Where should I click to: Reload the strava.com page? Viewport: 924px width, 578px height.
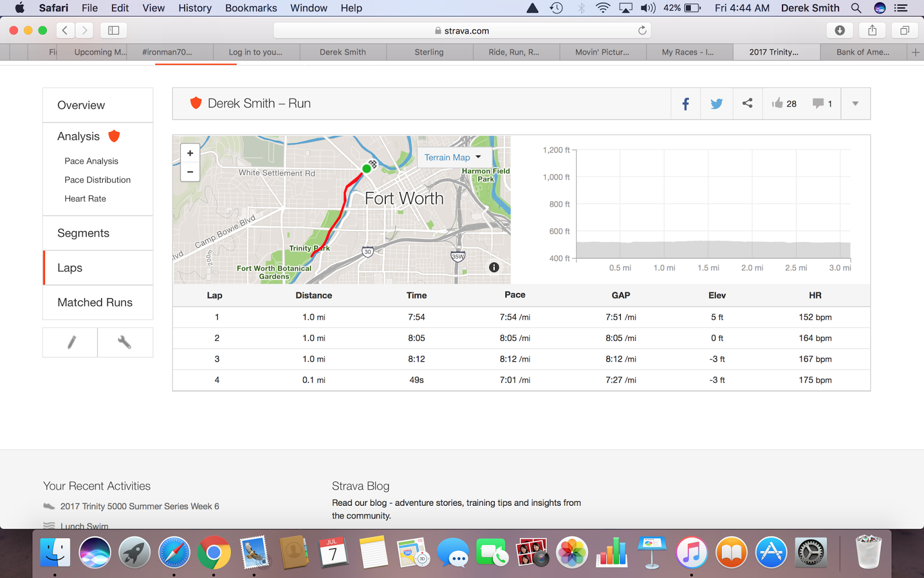642,31
